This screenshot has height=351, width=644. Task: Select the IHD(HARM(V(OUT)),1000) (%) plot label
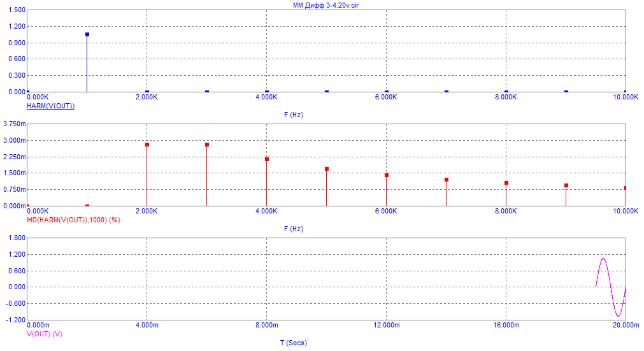[x=73, y=220]
